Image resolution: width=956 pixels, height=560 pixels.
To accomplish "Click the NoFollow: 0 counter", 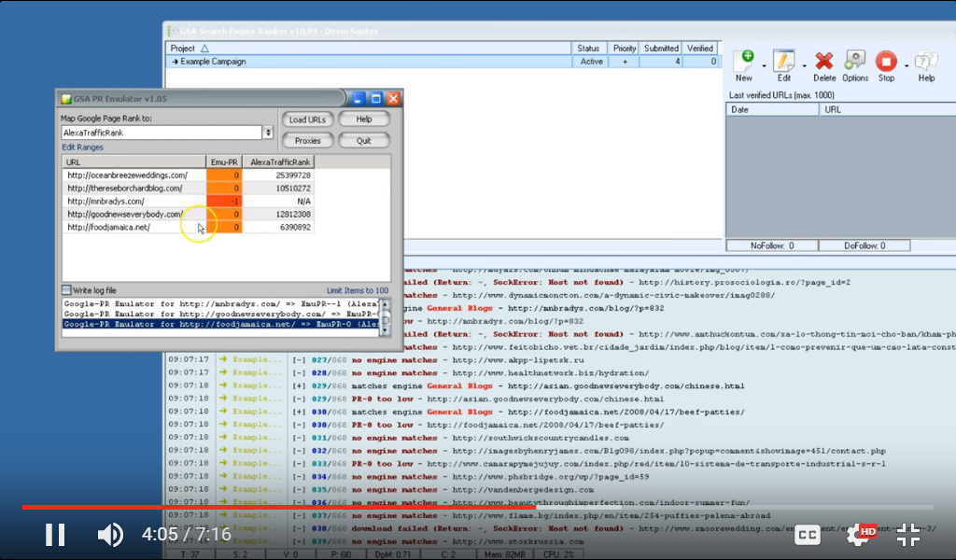I will point(772,245).
